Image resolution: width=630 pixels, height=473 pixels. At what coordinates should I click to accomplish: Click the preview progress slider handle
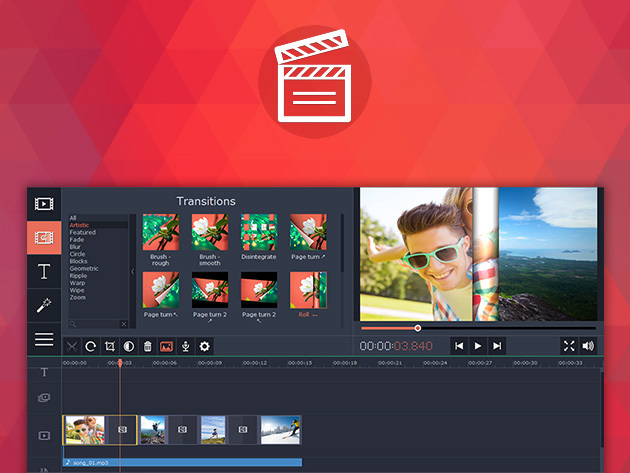418,328
